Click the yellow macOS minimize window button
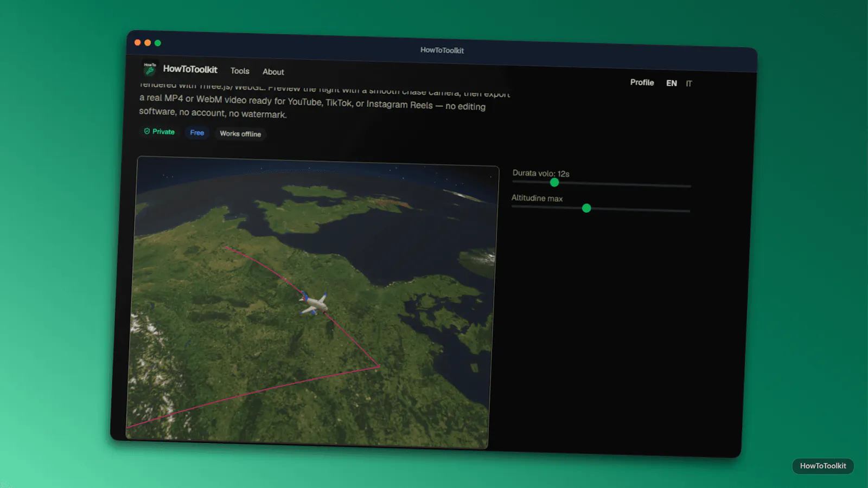Viewport: 868px width, 488px height. click(x=148, y=43)
